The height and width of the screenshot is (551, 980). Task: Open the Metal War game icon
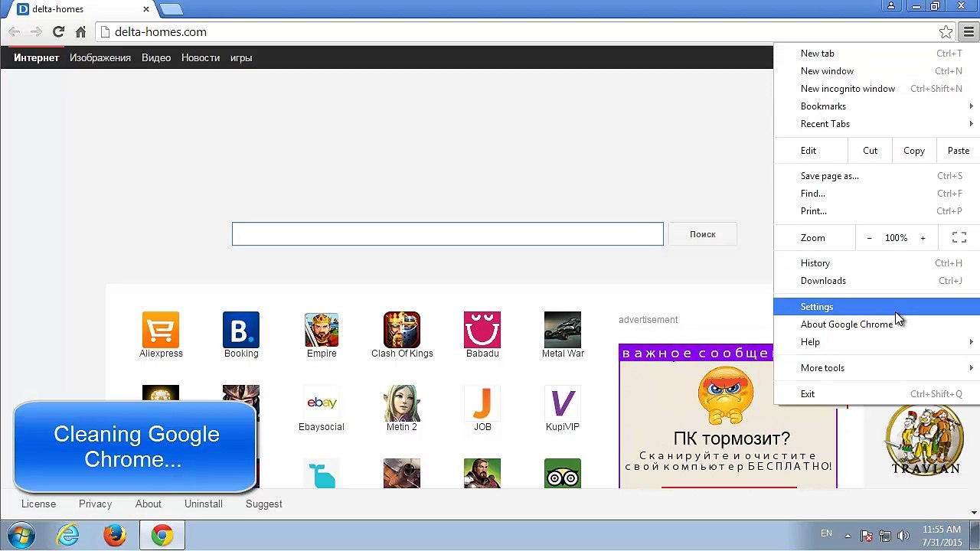[x=563, y=330]
